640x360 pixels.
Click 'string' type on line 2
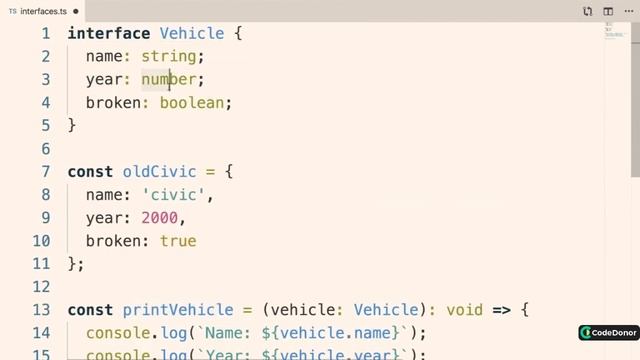pyautogui.click(x=169, y=57)
